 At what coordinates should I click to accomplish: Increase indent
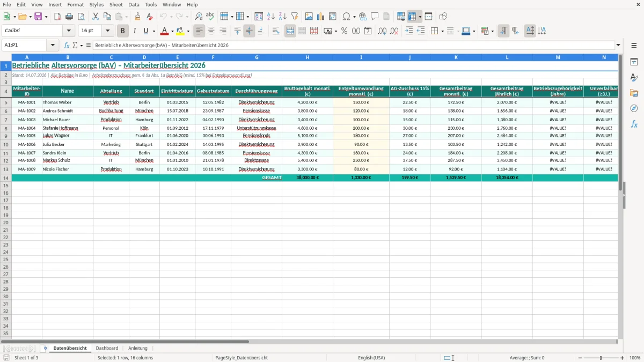pyautogui.click(x=409, y=31)
